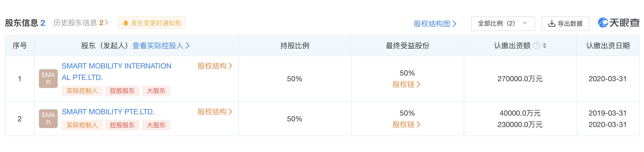
Task: Click SMAR avatar of first shareholder
Action: [48, 79]
